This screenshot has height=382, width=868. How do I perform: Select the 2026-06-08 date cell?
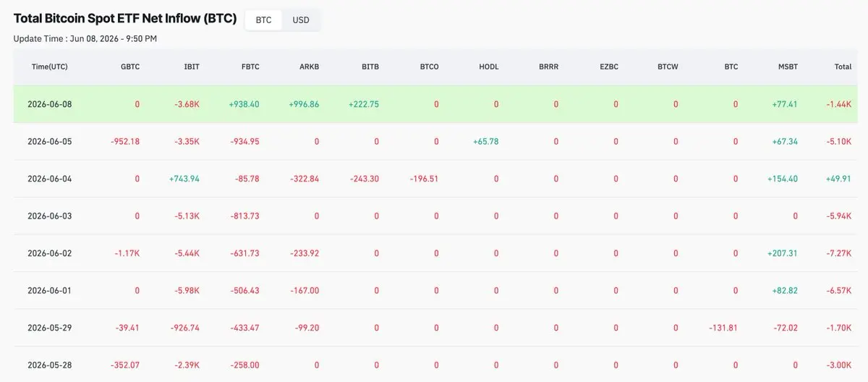pyautogui.click(x=50, y=104)
